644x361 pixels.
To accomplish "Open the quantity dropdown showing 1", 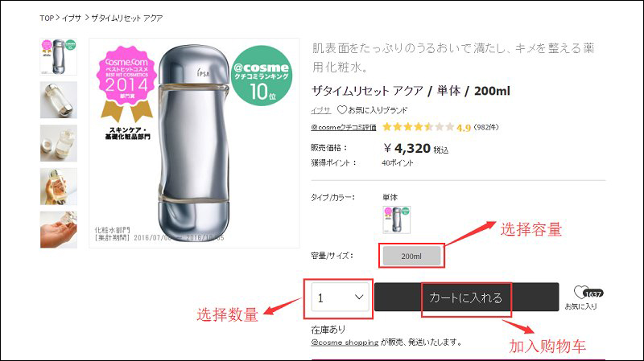I will coord(337,297).
